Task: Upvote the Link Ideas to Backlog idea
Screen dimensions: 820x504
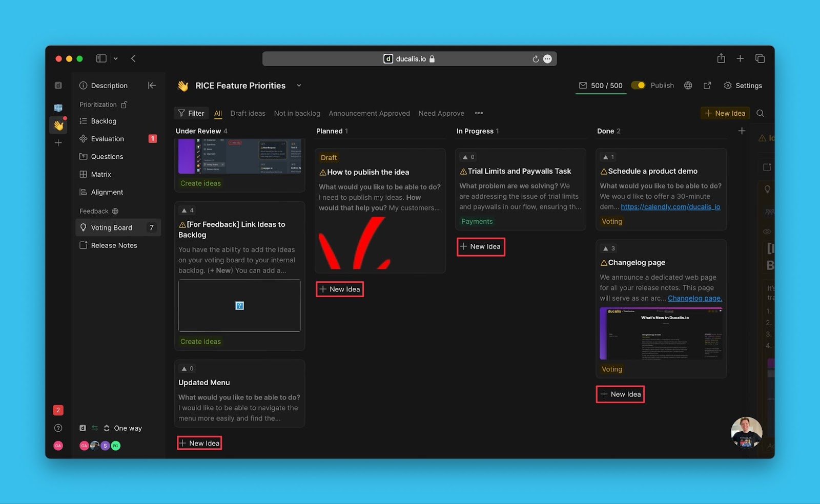Action: click(x=187, y=210)
